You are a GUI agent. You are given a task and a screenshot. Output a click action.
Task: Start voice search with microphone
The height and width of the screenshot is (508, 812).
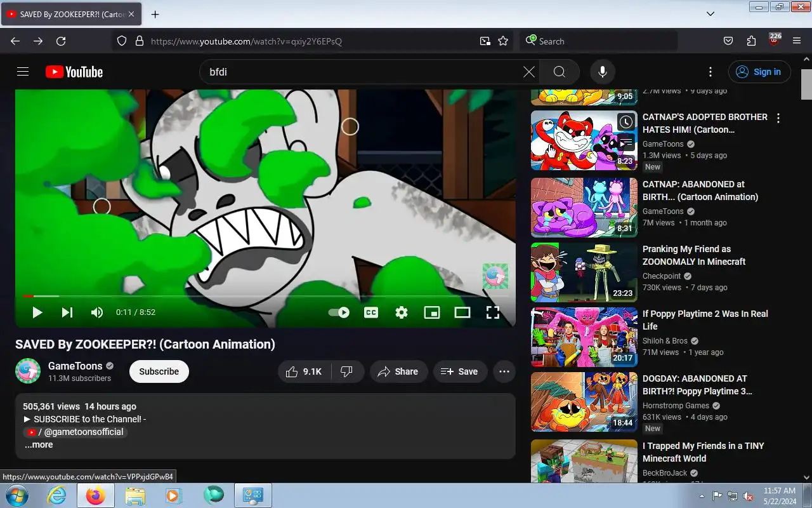tap(603, 72)
